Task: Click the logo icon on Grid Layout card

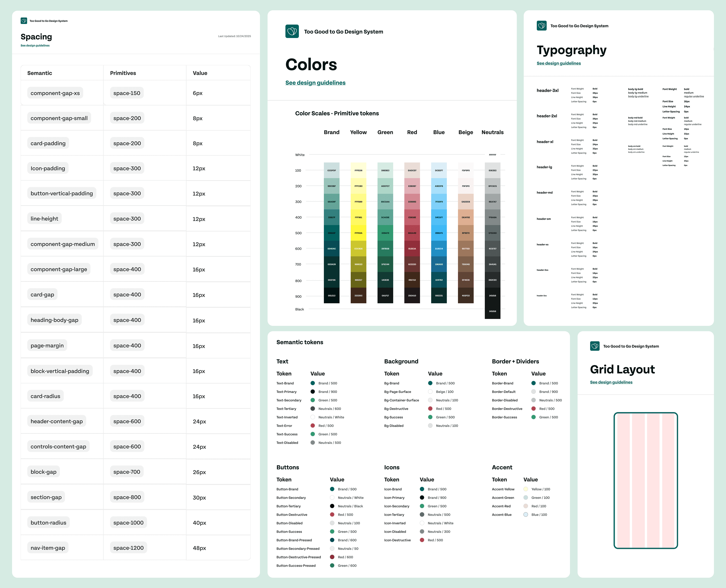Action: [x=595, y=346]
